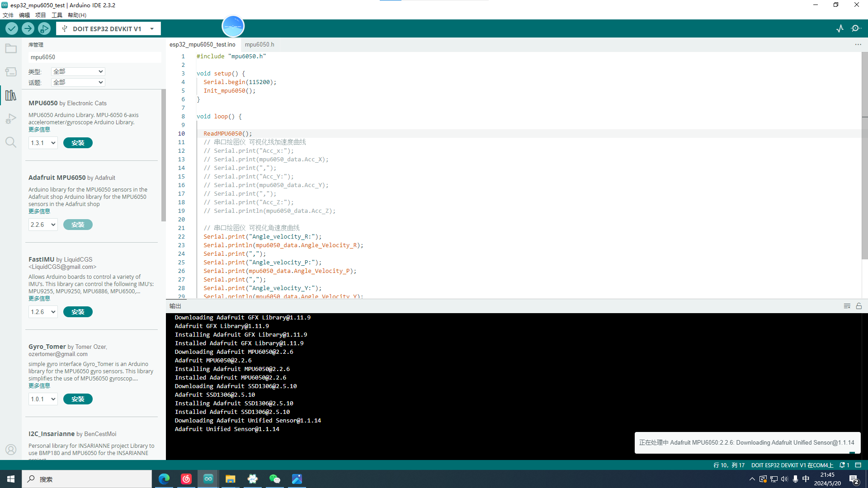The height and width of the screenshot is (488, 868).
Task: Open the Sketchbook folder sidebar icon
Action: [11, 48]
